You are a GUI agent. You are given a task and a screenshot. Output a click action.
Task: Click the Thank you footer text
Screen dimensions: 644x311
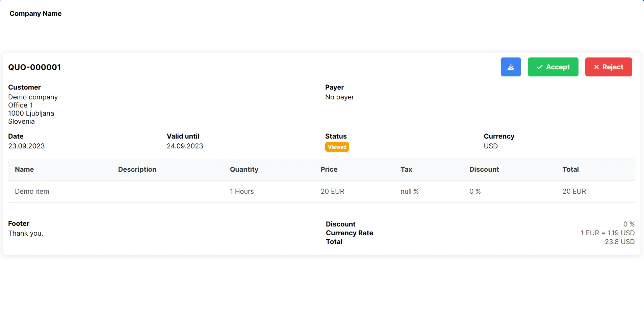(x=26, y=233)
